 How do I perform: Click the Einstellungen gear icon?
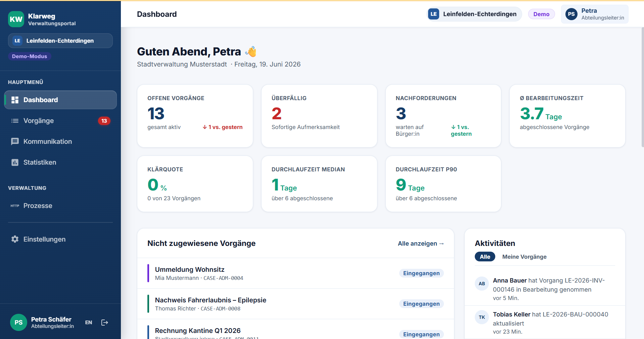tap(15, 239)
